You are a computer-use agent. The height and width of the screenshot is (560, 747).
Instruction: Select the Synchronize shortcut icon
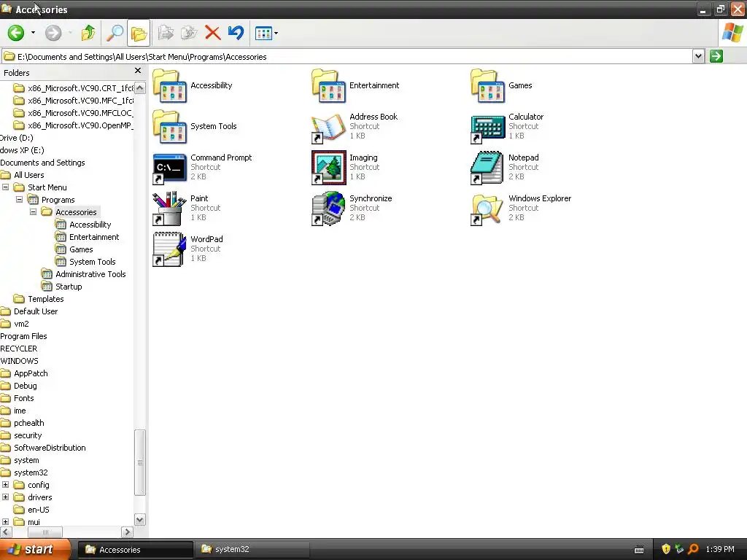tap(329, 209)
